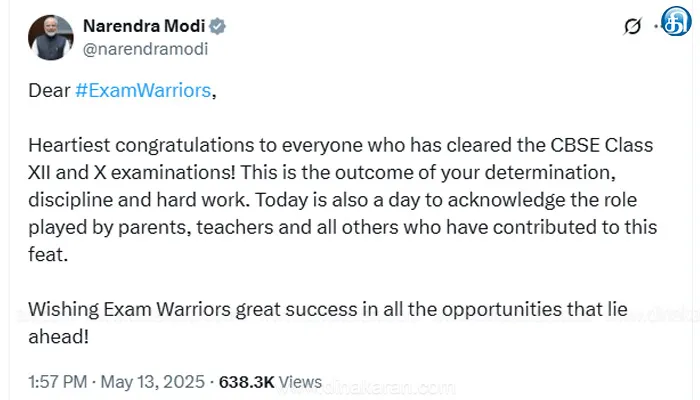Viewport: 700px width, 400px height.
Task: Open the 638.3K view count
Action: pos(246,382)
